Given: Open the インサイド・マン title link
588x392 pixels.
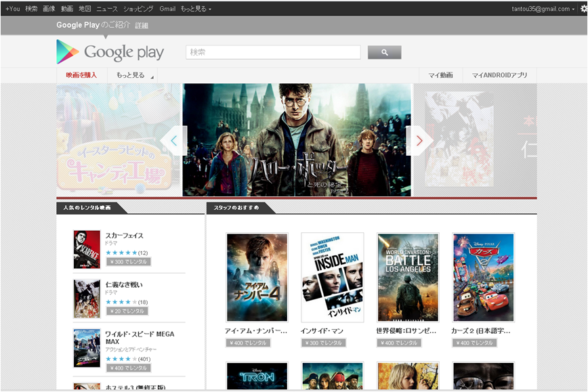Looking at the screenshot, I should click(322, 331).
